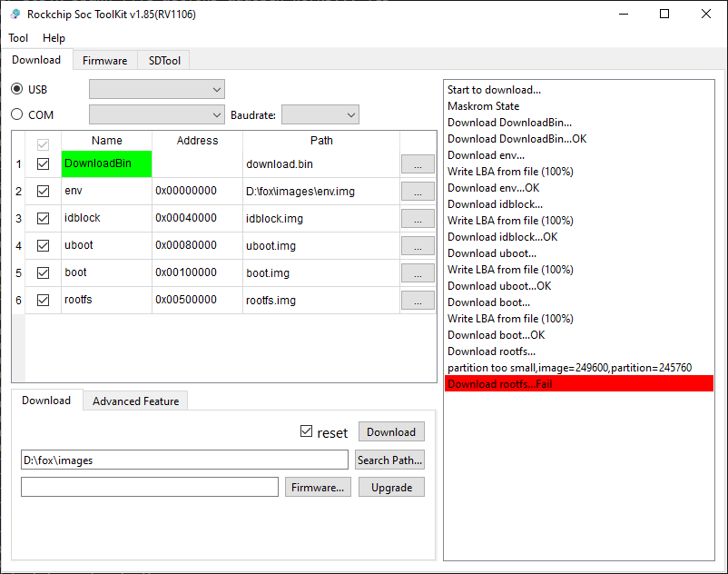
Task: Click the browse button for the boot row
Action: [x=418, y=273]
